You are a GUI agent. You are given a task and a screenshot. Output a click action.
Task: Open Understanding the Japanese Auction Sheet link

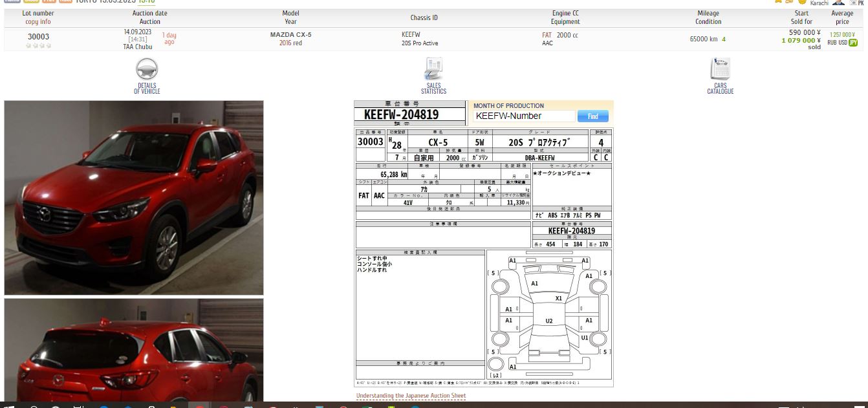[x=411, y=396]
